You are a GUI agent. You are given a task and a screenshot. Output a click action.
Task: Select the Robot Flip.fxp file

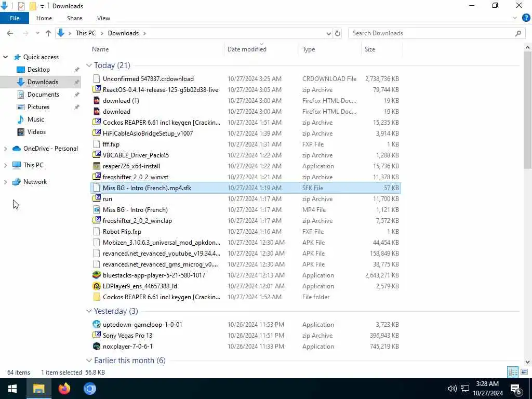coord(246,231)
